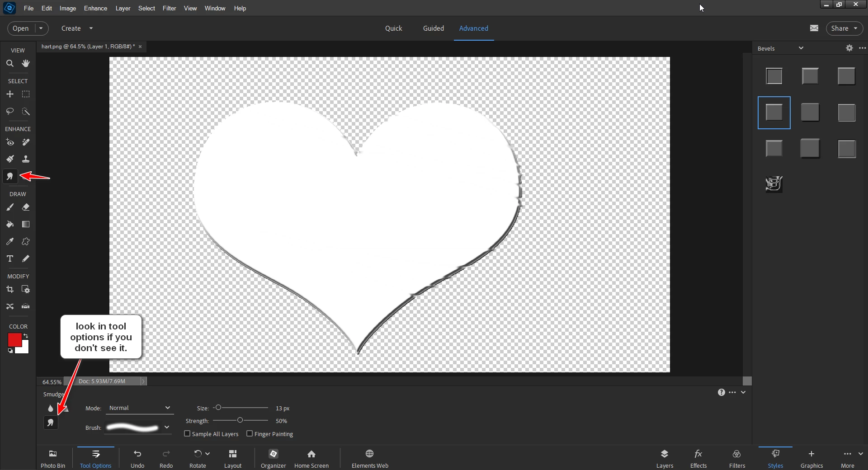
Task: Open the Enhance menu
Action: 95,8
